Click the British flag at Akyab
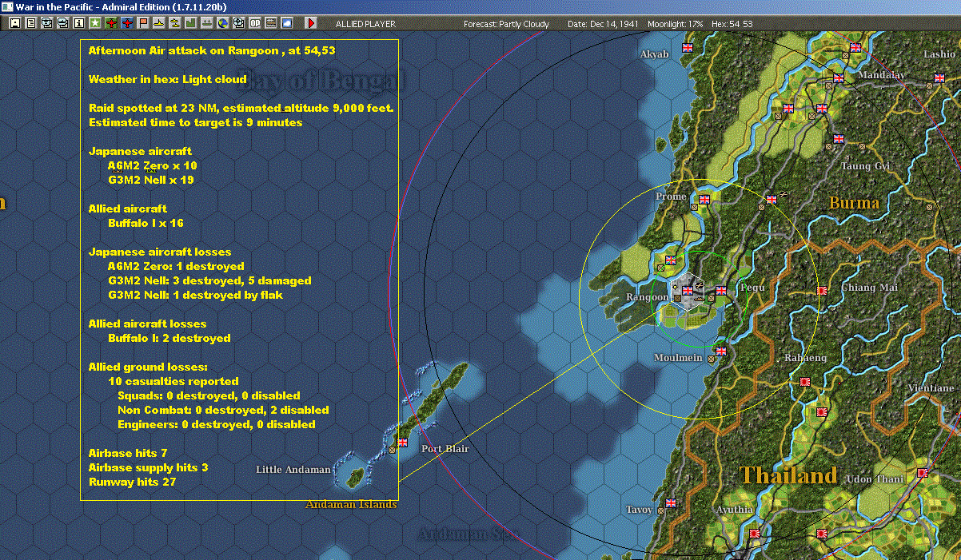This screenshot has height=560, width=961. coord(687,48)
